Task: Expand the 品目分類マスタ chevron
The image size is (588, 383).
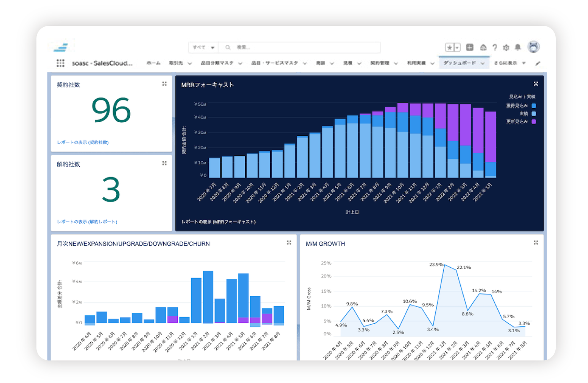Action: [240, 63]
